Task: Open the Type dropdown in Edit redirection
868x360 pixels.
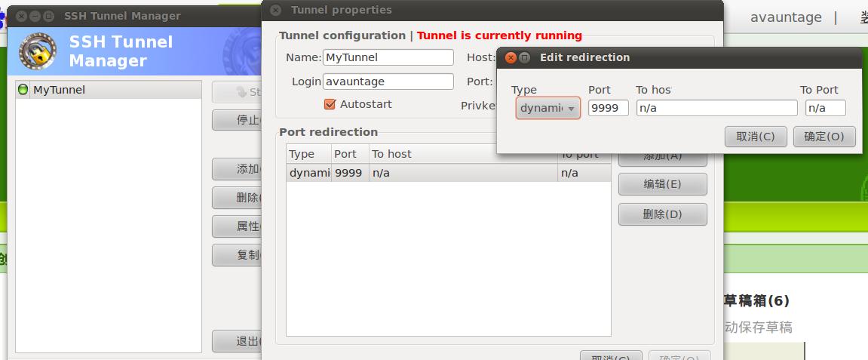Action: 548,108
